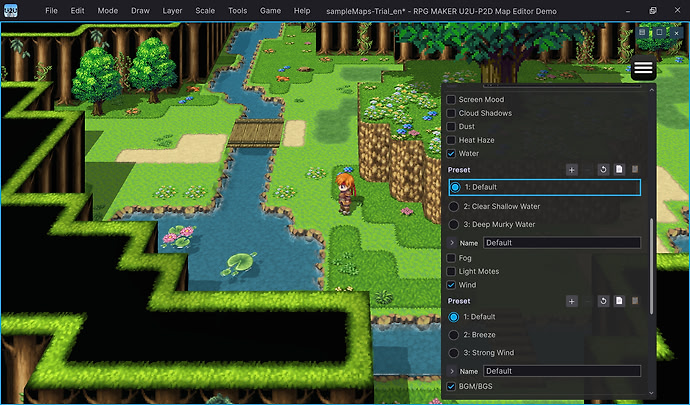
Task: Click the save icon in preview overlay
Action: (x=642, y=33)
